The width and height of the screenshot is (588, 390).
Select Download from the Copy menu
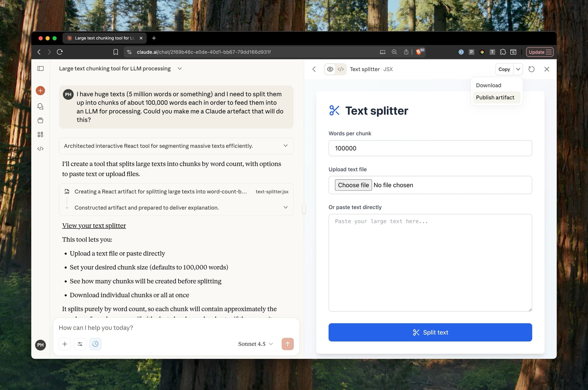488,85
